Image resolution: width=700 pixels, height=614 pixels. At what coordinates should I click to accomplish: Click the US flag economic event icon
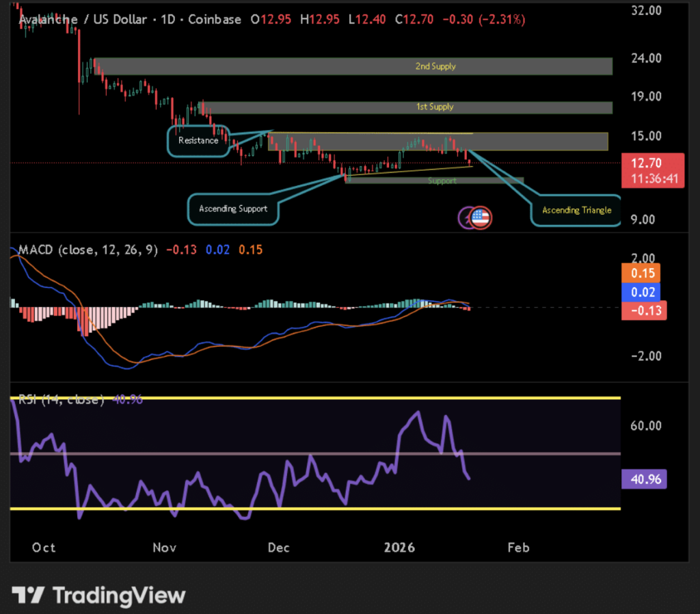pyautogui.click(x=482, y=218)
